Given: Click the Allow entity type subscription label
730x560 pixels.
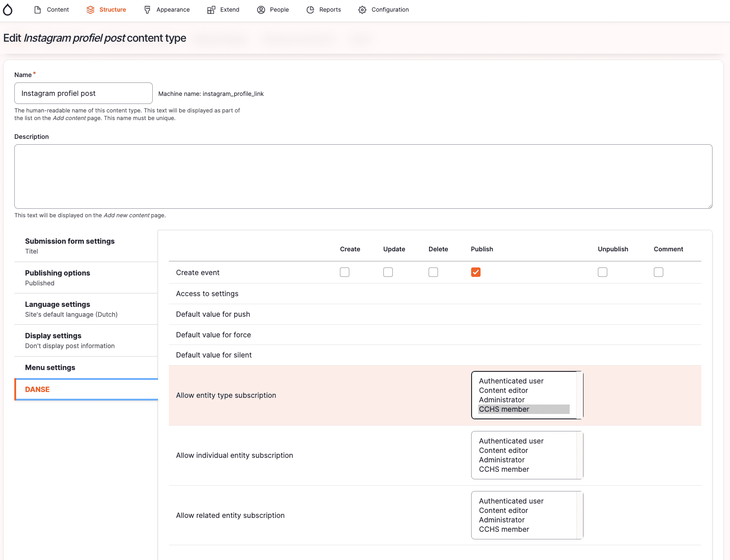Looking at the screenshot, I should tap(226, 395).
